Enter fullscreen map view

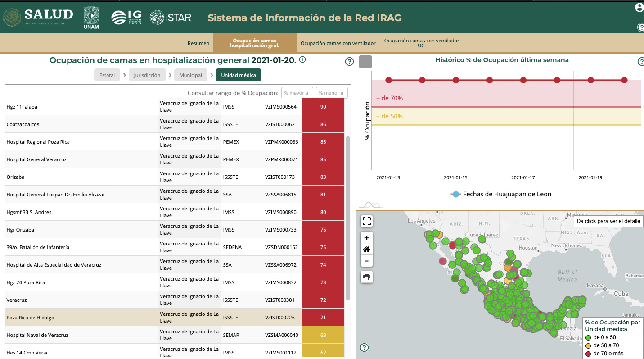[x=367, y=221]
